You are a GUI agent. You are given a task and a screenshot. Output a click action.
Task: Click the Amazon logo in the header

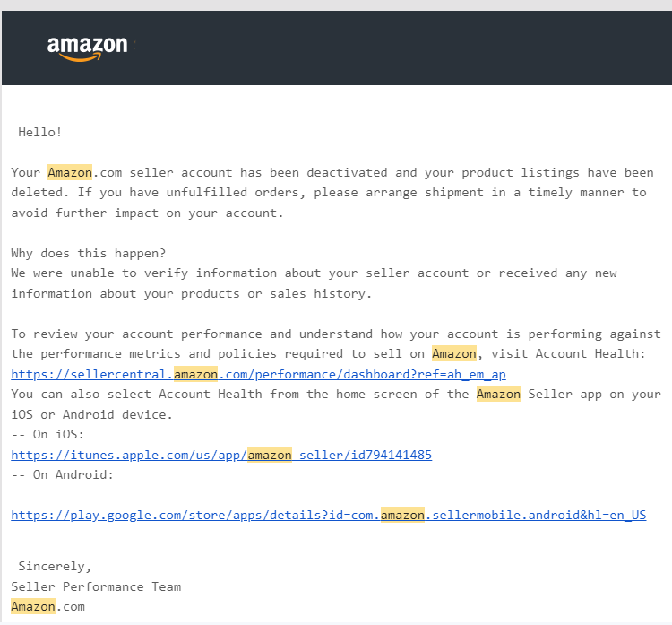(88, 48)
